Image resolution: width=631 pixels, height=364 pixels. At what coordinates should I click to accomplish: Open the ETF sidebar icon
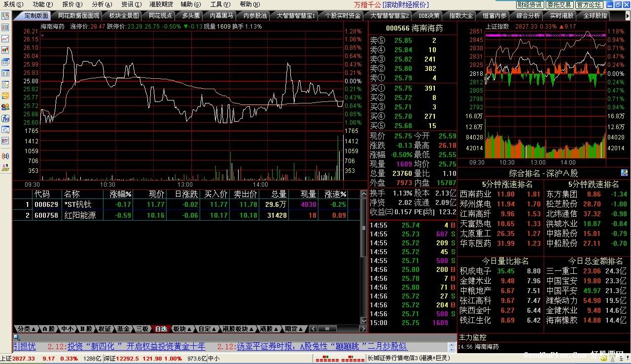[5, 141]
